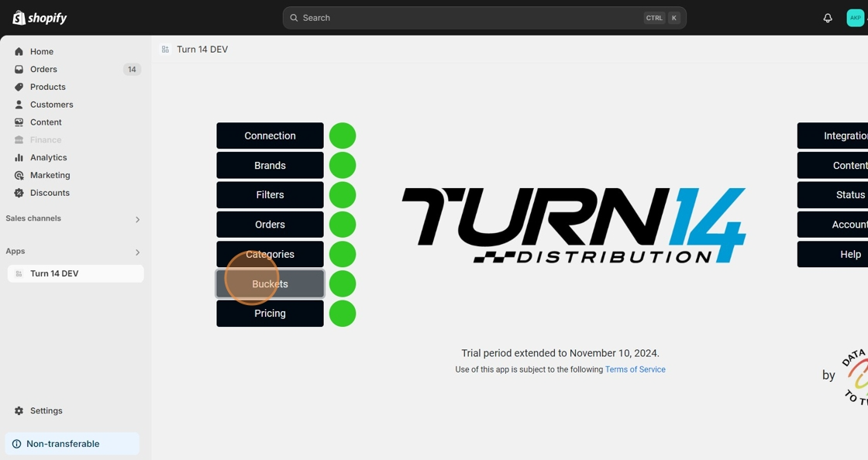Click the Turn 14 DEV sidebar app icon

[19, 273]
